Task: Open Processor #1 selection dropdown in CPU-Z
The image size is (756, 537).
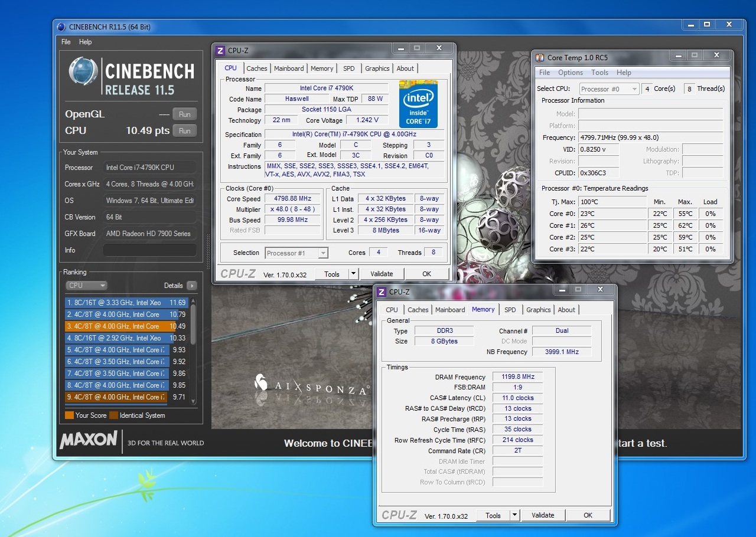Action: click(296, 253)
